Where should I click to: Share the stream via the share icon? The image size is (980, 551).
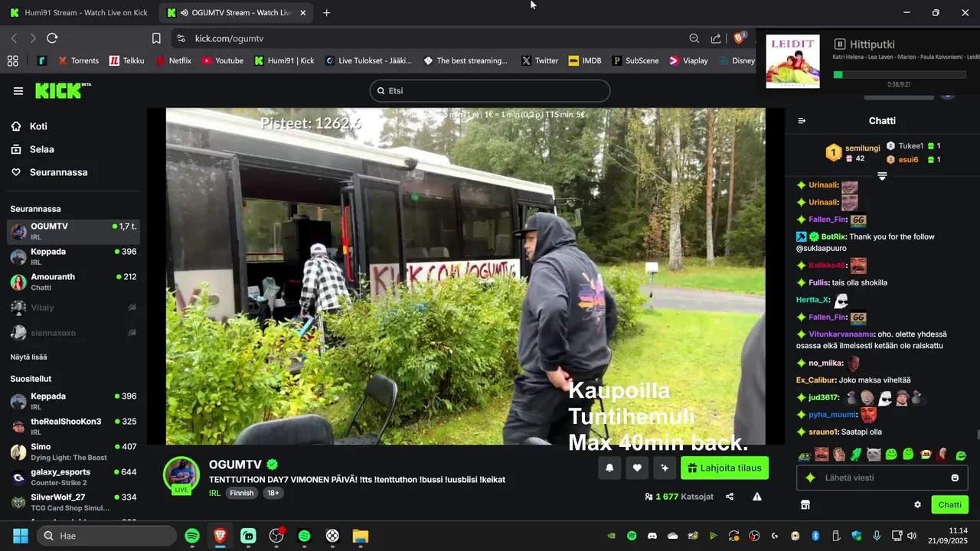pos(730,497)
